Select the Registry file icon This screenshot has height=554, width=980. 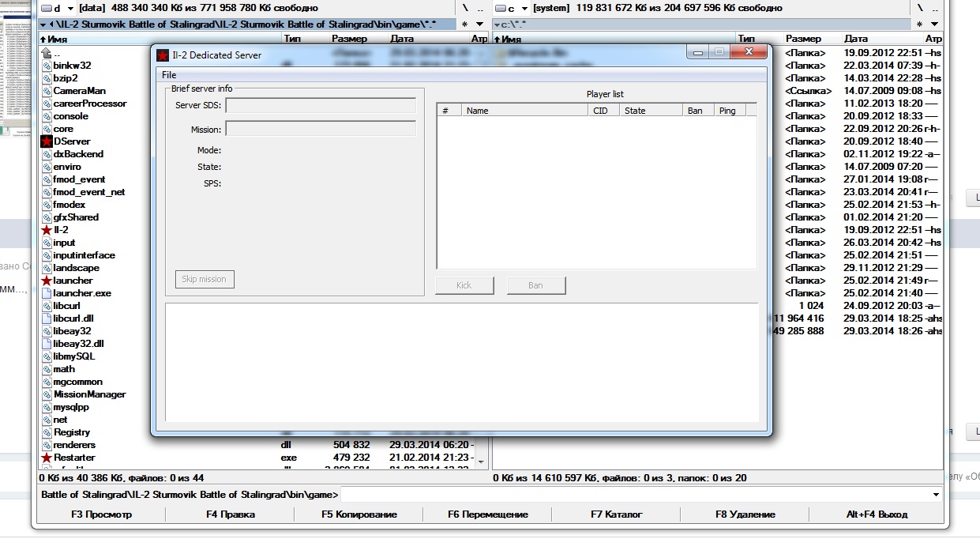[47, 432]
